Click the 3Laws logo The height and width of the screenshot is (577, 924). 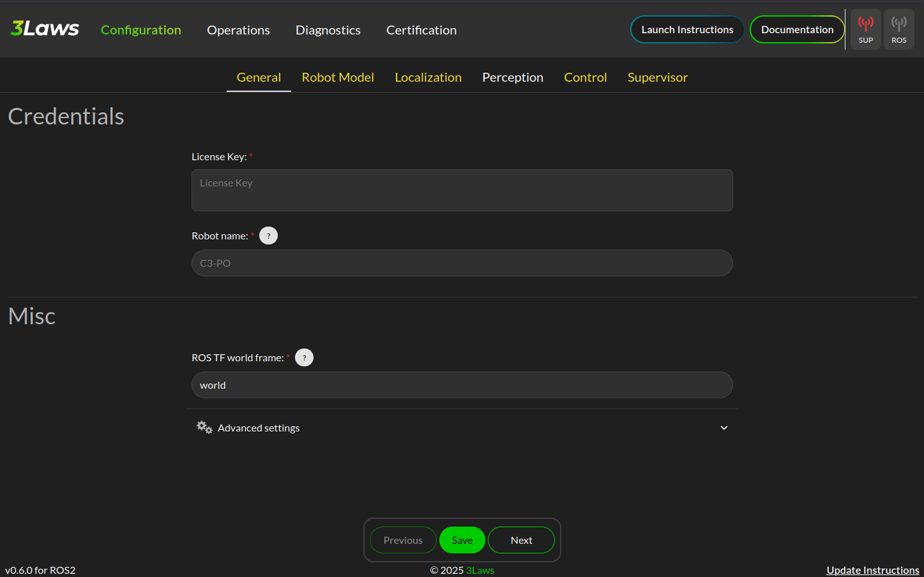coord(45,29)
